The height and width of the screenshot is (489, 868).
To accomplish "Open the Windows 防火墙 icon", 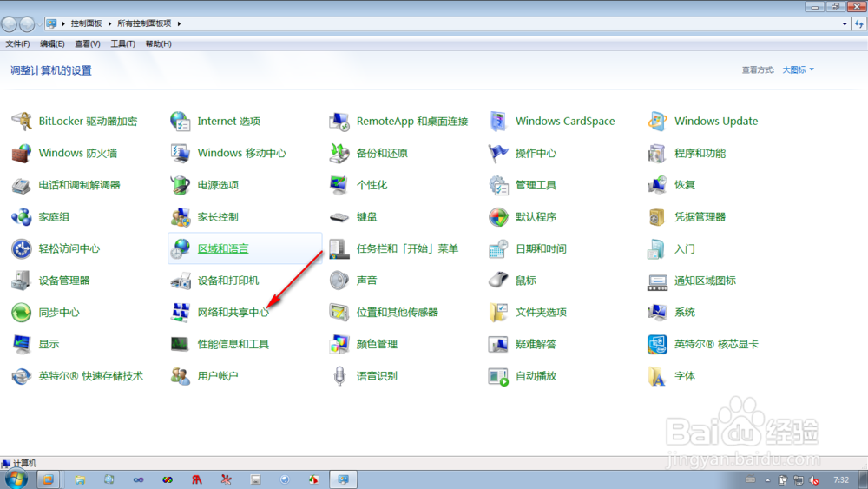I will (x=22, y=154).
